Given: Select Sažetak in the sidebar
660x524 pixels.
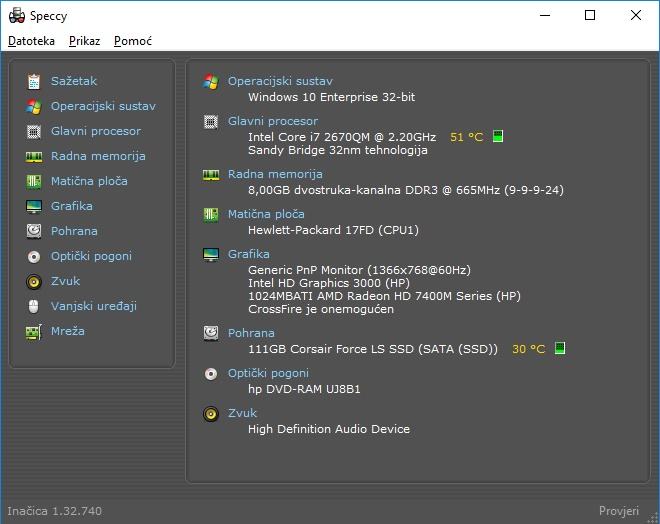Looking at the screenshot, I should (x=74, y=81).
